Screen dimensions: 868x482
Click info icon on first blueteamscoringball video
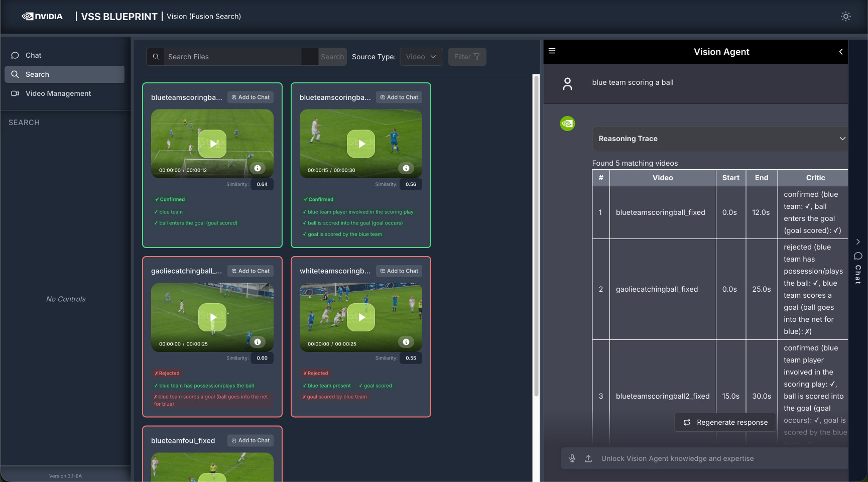tap(257, 168)
